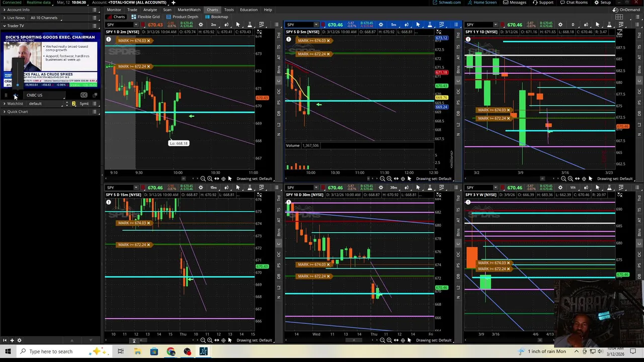The image size is (644, 362).
Task: Open the CNBC US channel dropdown
Action: (x=45, y=95)
